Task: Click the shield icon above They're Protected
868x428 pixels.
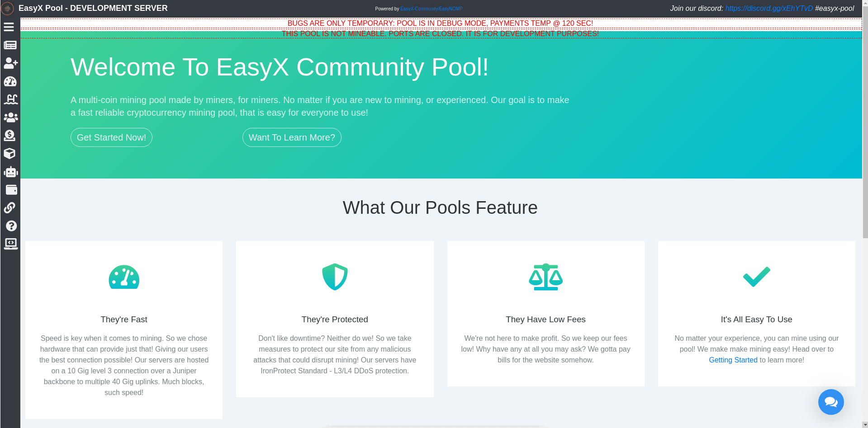Action: point(335,277)
